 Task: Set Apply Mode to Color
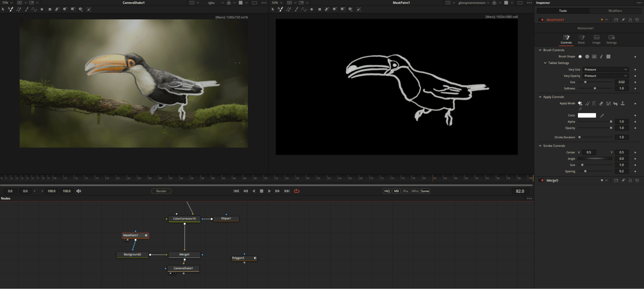580,103
